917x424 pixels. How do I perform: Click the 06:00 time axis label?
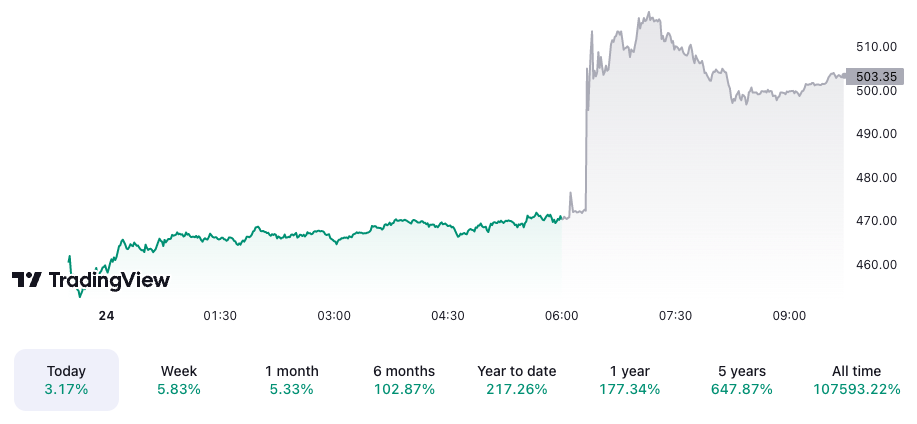point(562,316)
